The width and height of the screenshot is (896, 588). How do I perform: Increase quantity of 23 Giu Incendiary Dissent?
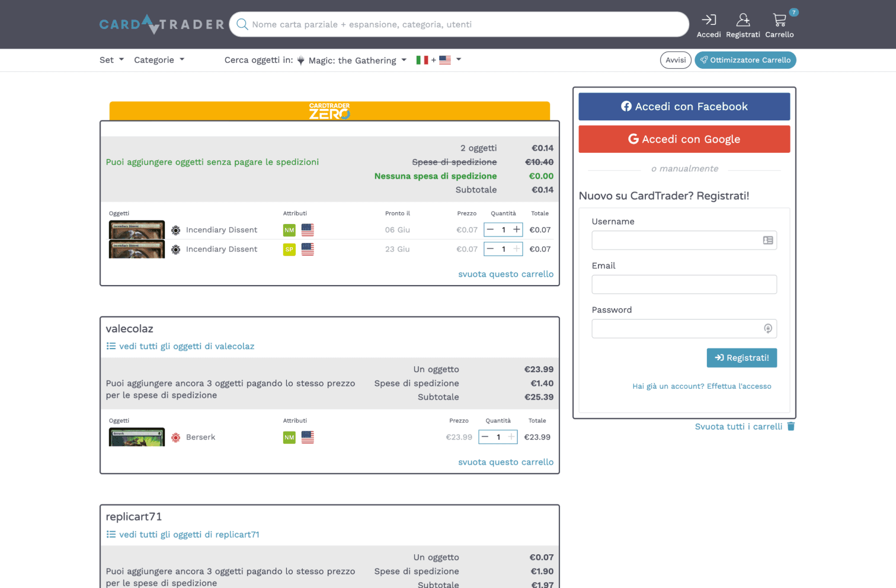click(x=517, y=249)
